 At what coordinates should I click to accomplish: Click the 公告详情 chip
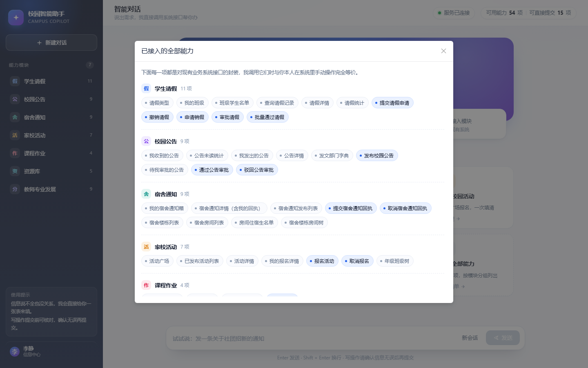[292, 156]
